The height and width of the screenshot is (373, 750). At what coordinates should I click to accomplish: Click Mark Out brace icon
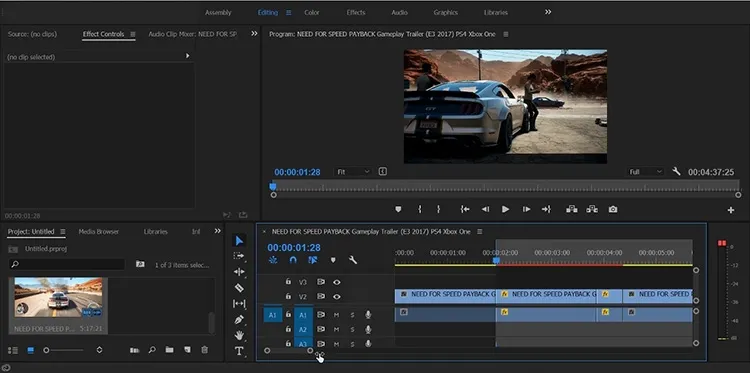[x=438, y=209]
